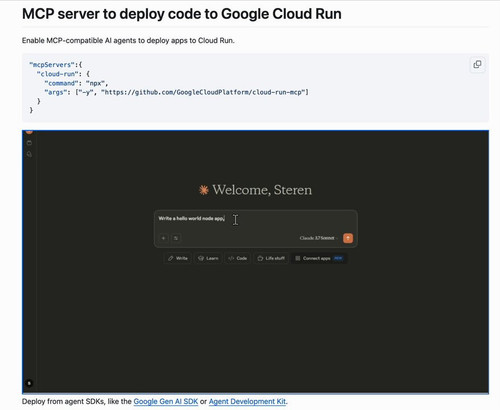Screen dimensions: 500x410
Task: Click the MCP server to deploy code heading
Action: click(182, 14)
